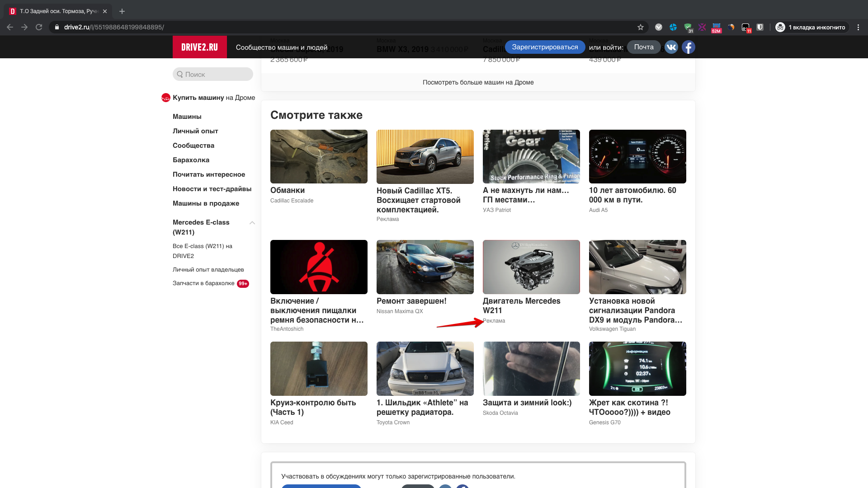
Task: Reload the page
Action: click(38, 27)
